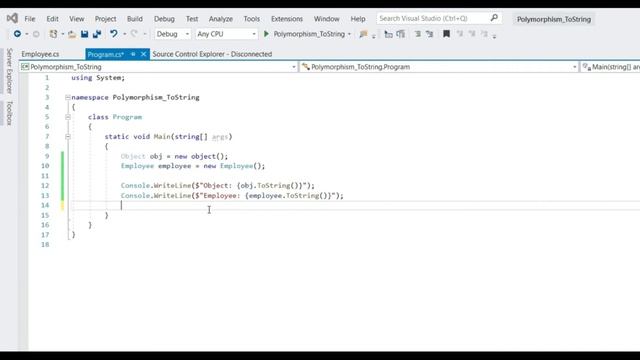Open the Debug menu
The image size is (640, 360).
(x=164, y=19)
